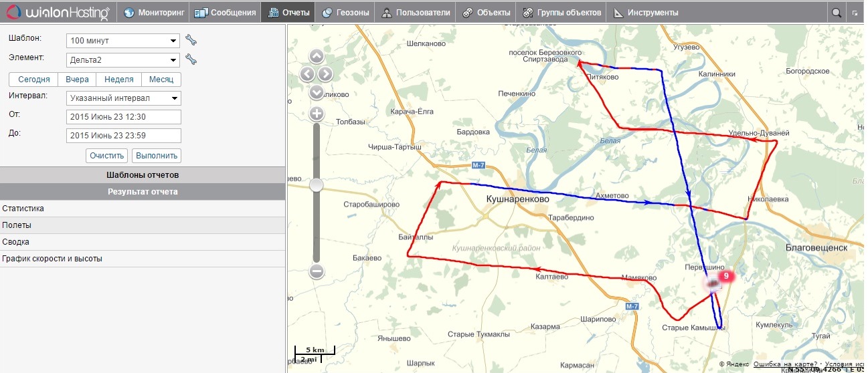Pan the map left with arrow button
868x373 pixels.
307,74
